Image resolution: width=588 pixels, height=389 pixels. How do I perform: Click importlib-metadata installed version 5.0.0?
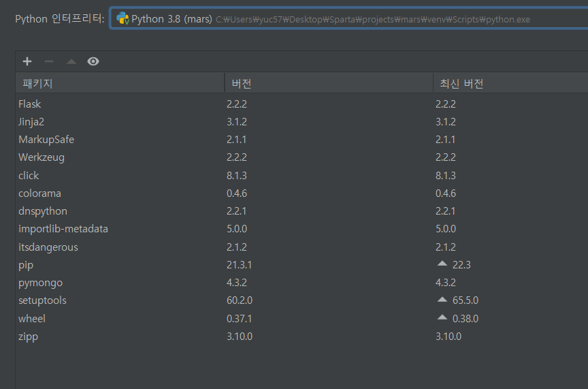(x=237, y=229)
